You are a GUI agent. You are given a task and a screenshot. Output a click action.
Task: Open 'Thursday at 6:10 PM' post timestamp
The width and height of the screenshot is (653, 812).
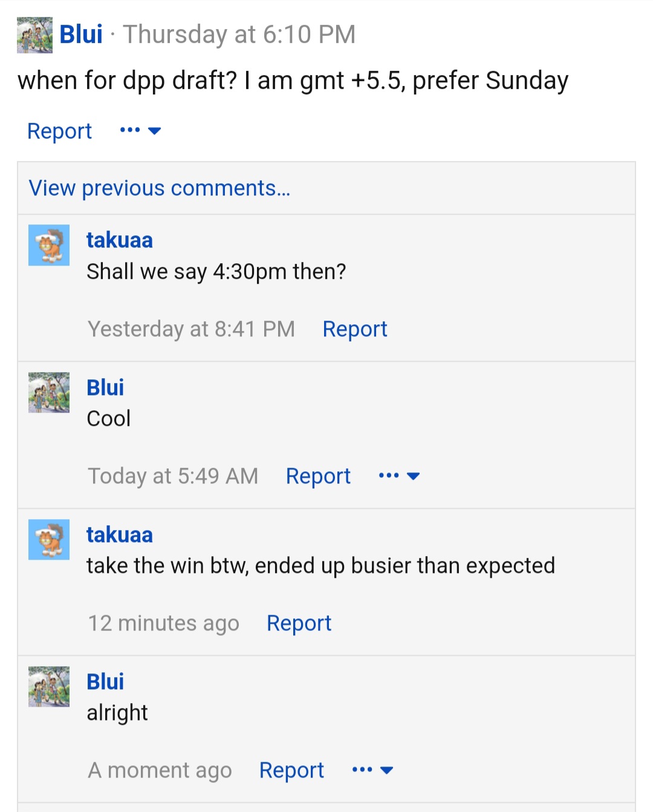click(x=239, y=34)
